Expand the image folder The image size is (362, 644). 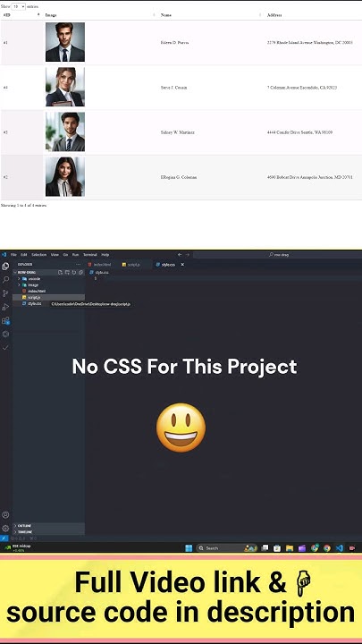[30, 284]
